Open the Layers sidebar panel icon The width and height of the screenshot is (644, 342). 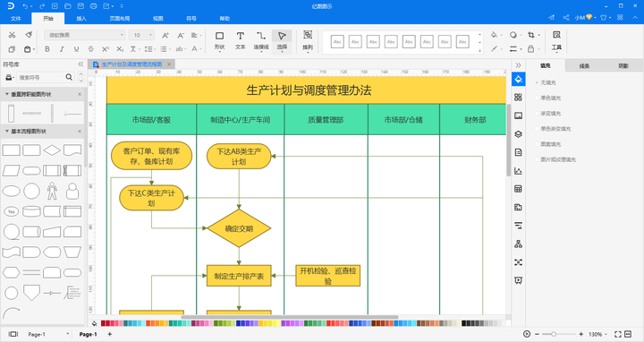pos(518,134)
